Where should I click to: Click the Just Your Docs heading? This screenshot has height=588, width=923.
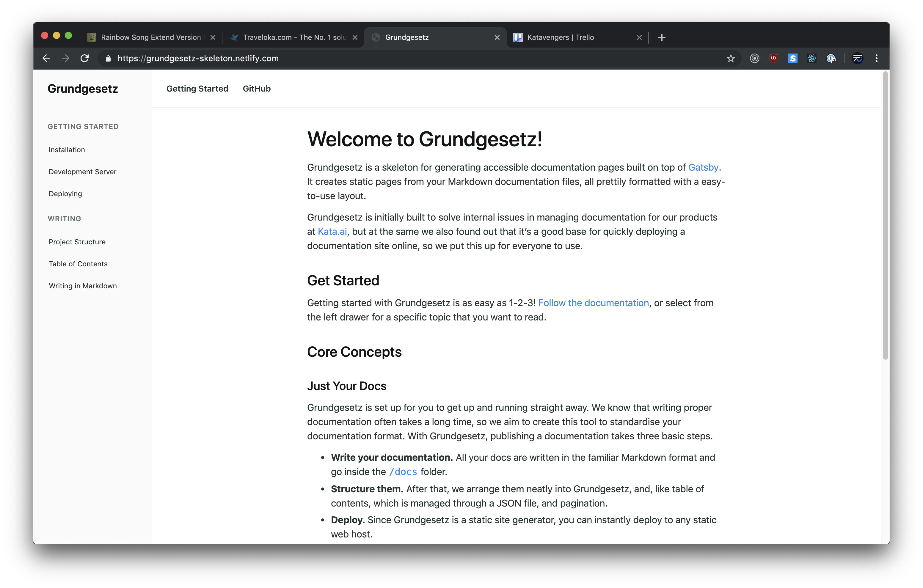click(x=346, y=386)
